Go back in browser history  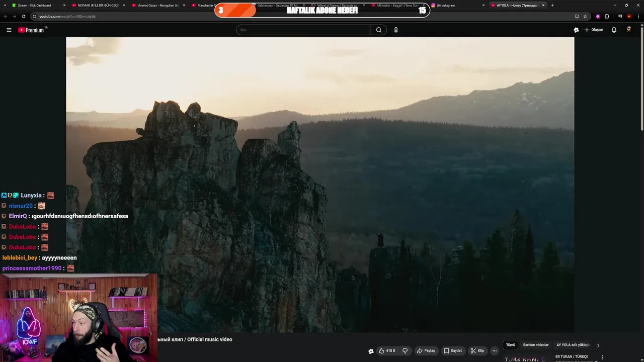pos(6,16)
